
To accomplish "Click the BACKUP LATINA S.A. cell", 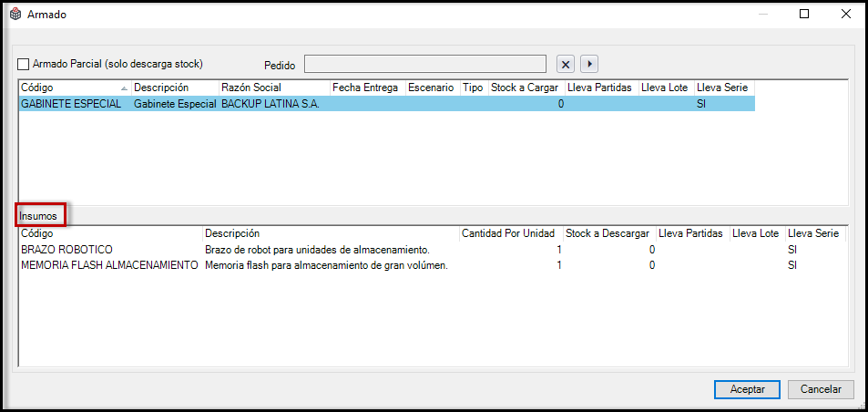I will coord(271,104).
